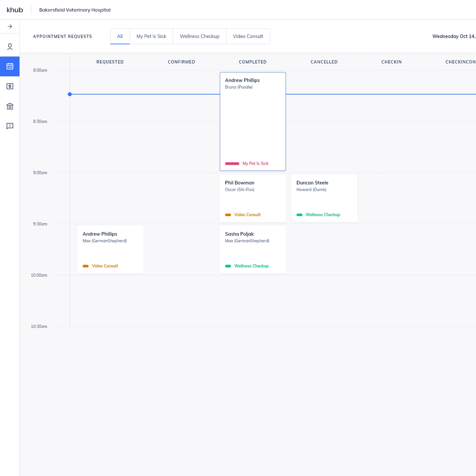The height and width of the screenshot is (476, 476).
Task: Open the user profile sidebar icon
Action: click(x=10, y=47)
